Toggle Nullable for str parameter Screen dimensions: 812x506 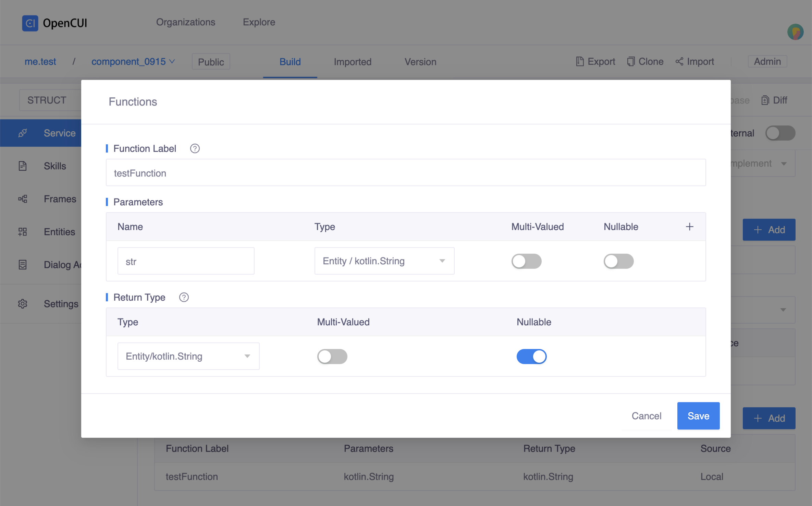point(618,261)
